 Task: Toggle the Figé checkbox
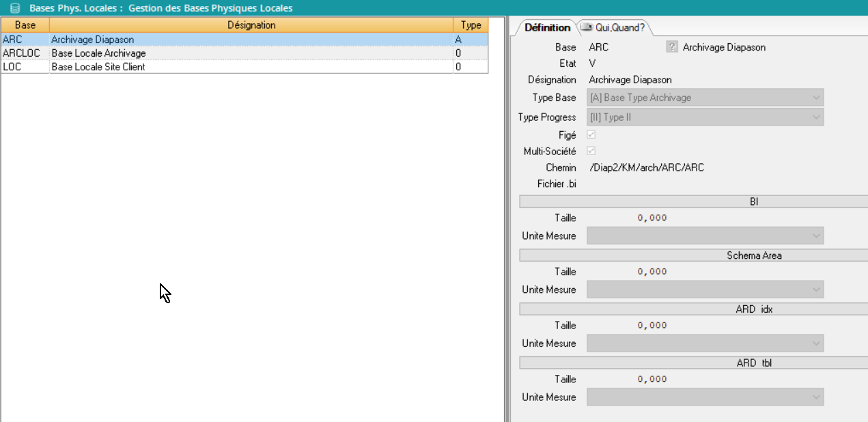[591, 135]
